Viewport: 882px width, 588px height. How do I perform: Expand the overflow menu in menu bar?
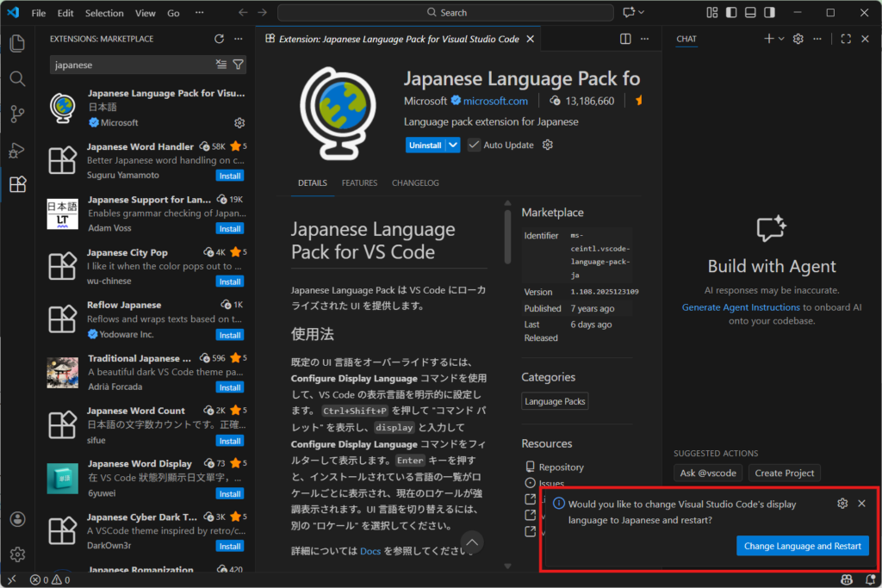pyautogui.click(x=200, y=13)
